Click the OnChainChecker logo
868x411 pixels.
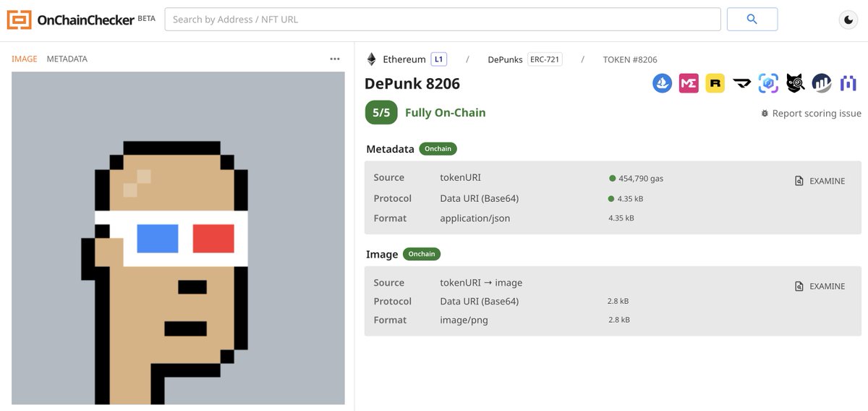[x=71, y=20]
